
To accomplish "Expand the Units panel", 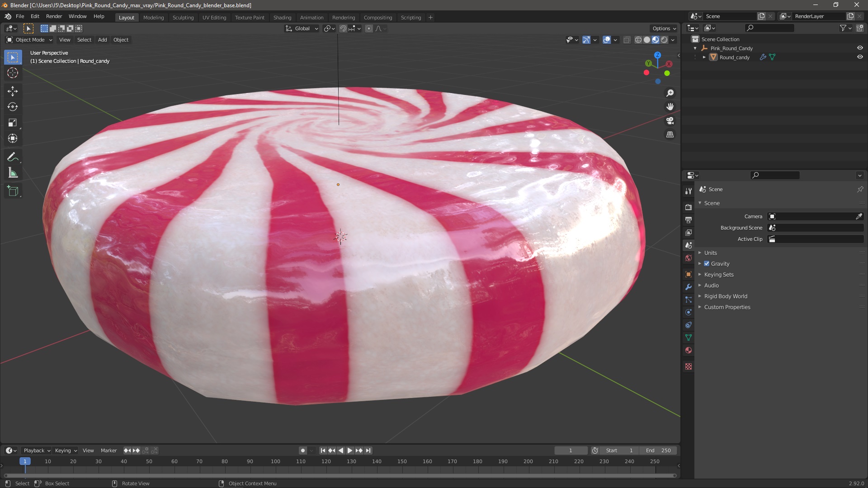I will [710, 253].
